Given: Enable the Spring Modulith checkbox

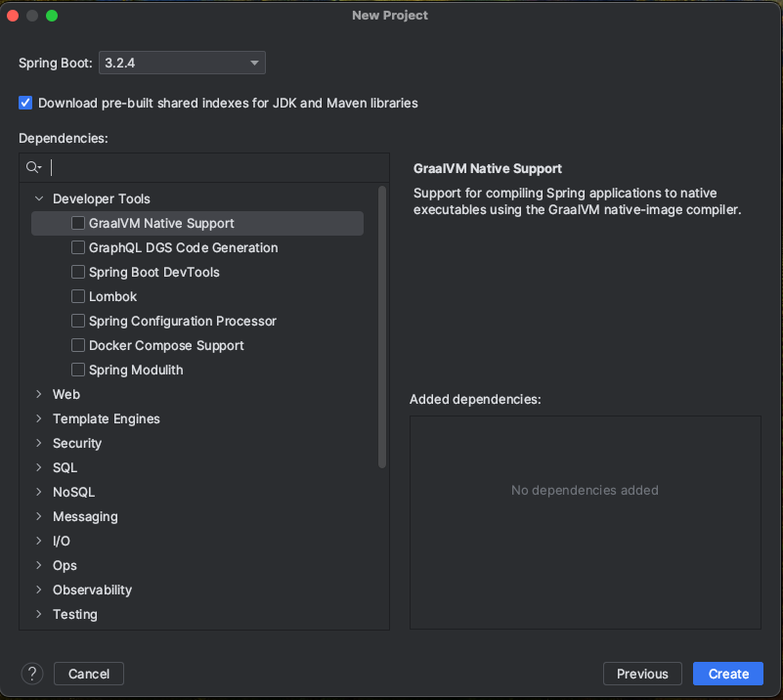Looking at the screenshot, I should (78, 370).
